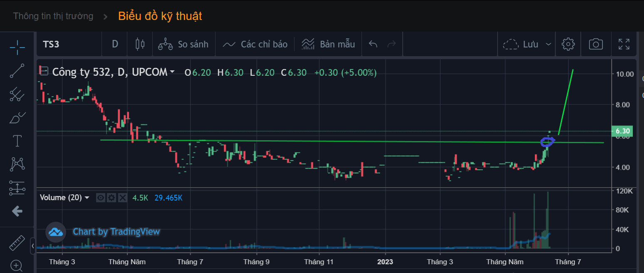Click the TS3 symbol search field
The height and width of the screenshot is (273, 644).
coord(69,44)
